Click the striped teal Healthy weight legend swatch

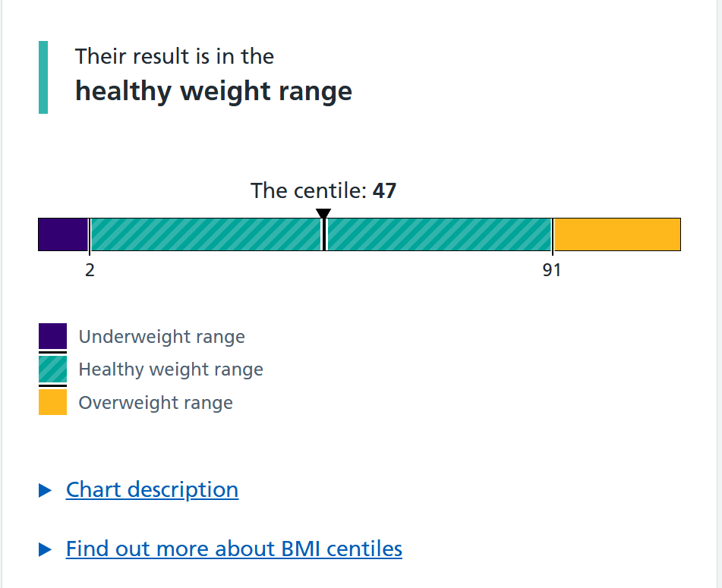coord(52,369)
